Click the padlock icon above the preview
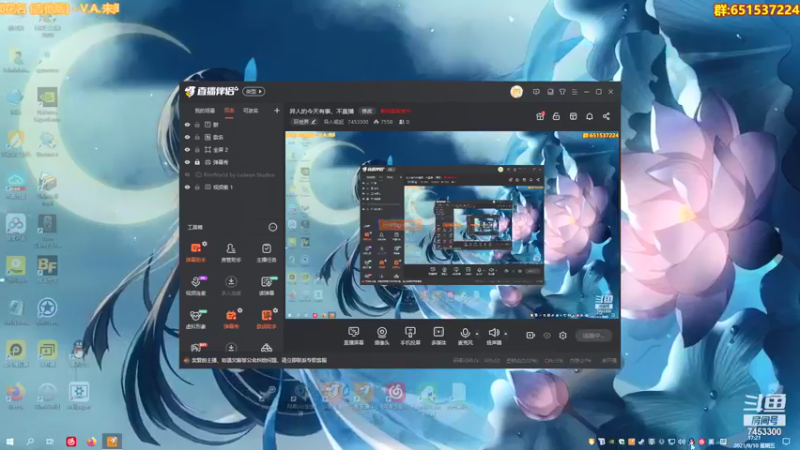The height and width of the screenshot is (450, 800). pos(556,116)
